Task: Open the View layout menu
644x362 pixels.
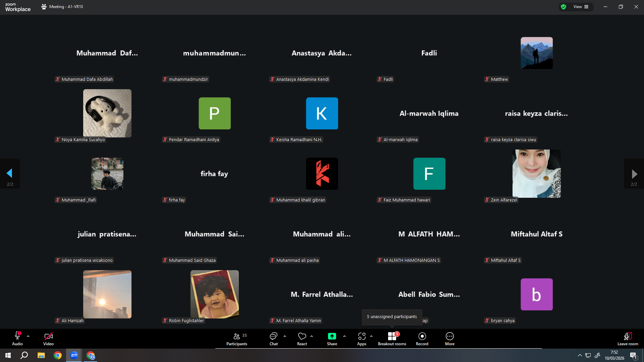Action: point(581,7)
